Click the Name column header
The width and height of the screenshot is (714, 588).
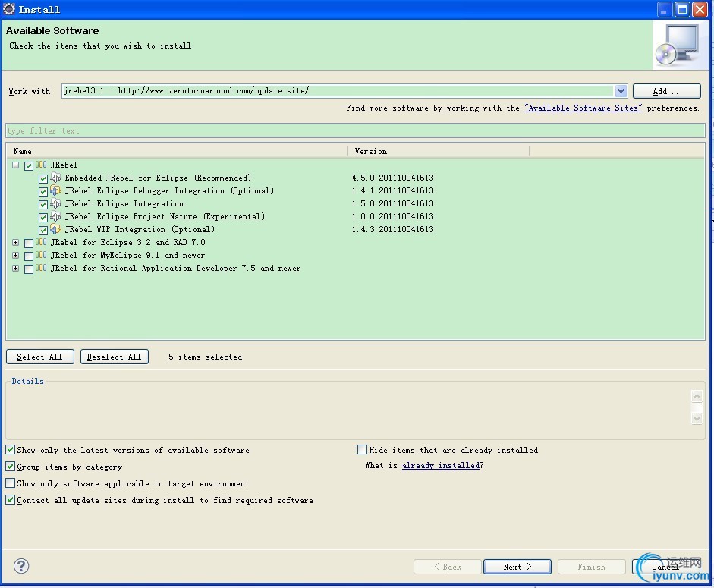(177, 151)
